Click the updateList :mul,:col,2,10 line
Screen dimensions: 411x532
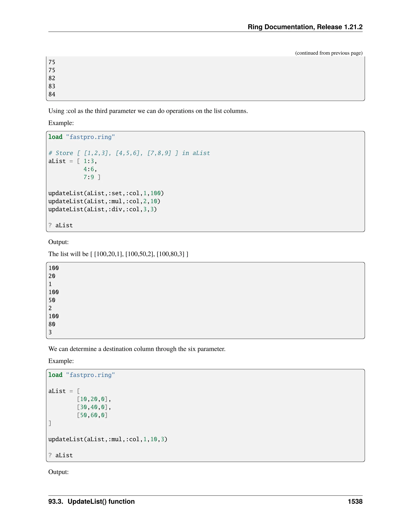click(x=104, y=201)
